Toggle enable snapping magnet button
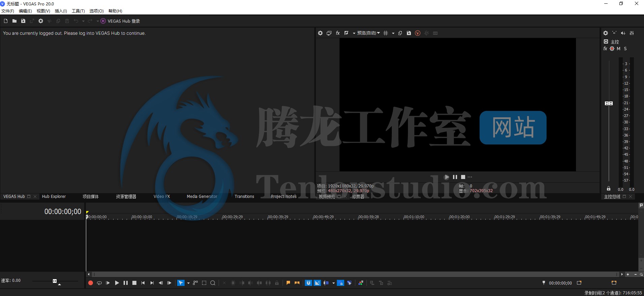644x296 pixels. click(x=309, y=283)
